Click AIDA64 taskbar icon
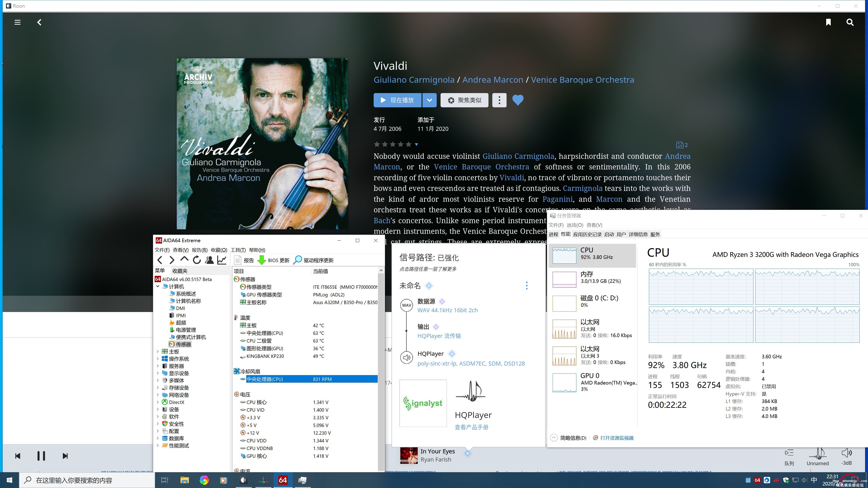 [x=283, y=480]
